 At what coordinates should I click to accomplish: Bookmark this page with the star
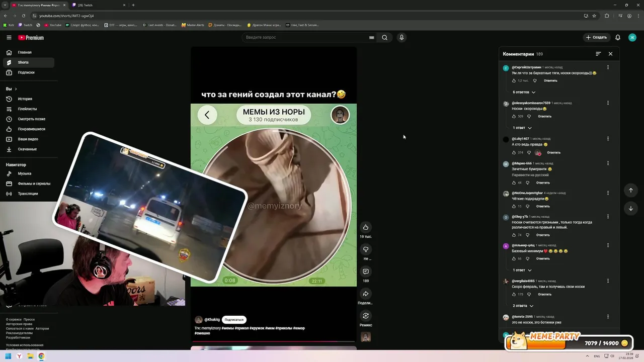pos(594,16)
